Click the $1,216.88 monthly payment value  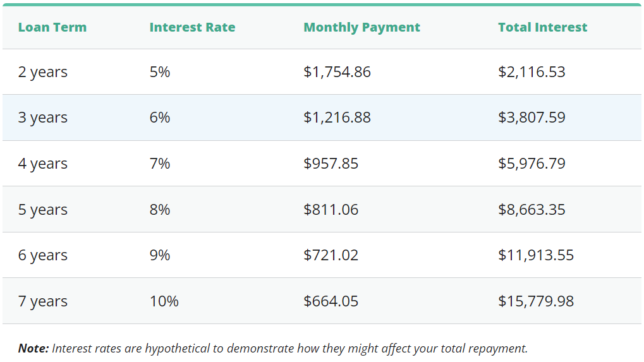point(337,118)
